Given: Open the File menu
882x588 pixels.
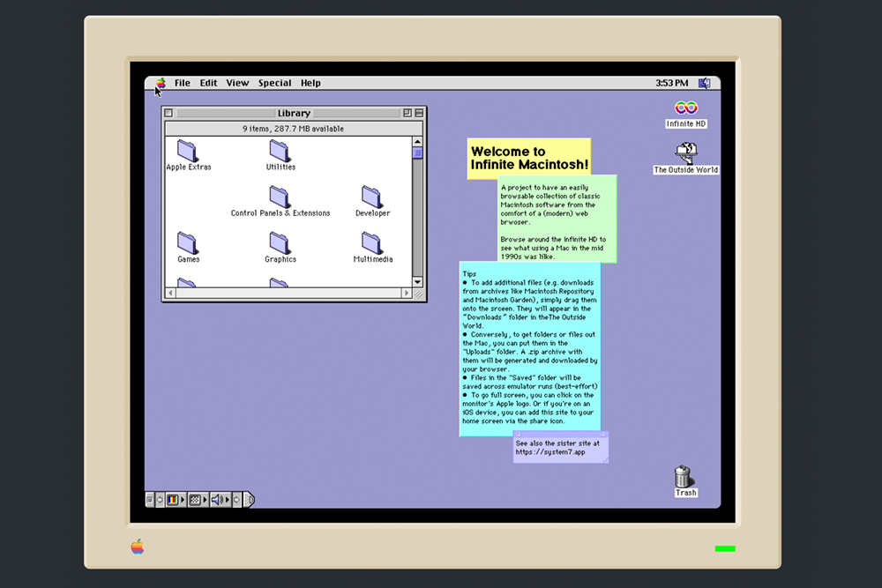Looking at the screenshot, I should 182,83.
